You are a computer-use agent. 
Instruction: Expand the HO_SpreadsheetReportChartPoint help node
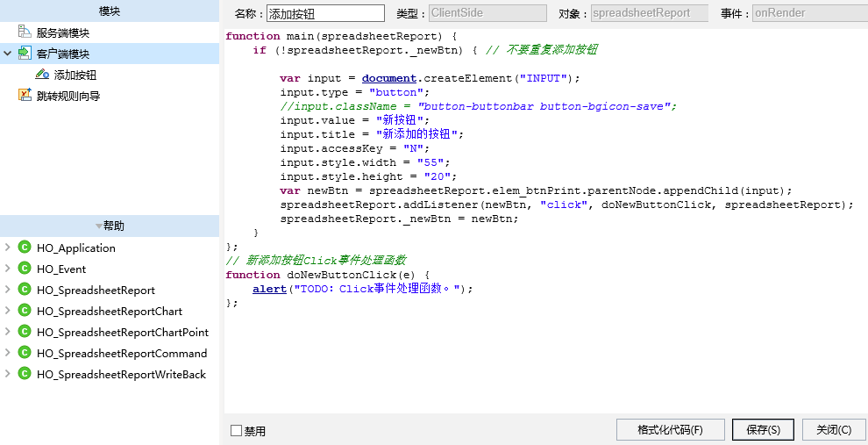(7, 332)
